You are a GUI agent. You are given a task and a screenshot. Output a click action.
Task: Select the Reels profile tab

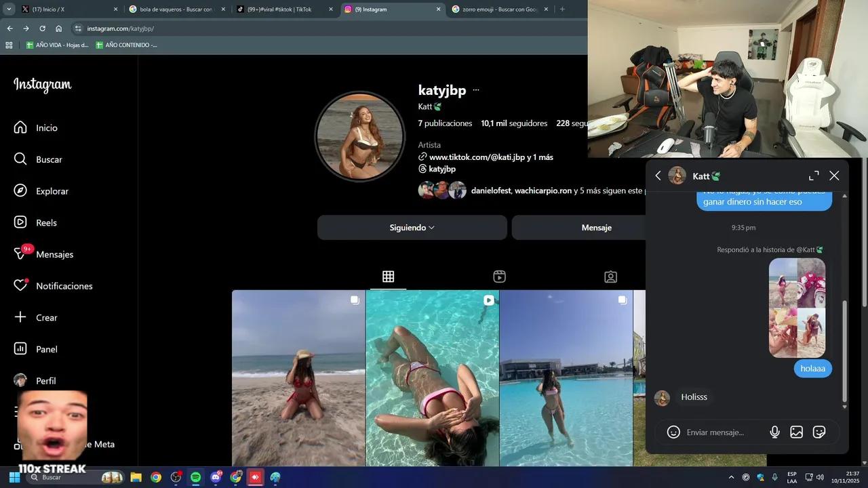tap(499, 277)
